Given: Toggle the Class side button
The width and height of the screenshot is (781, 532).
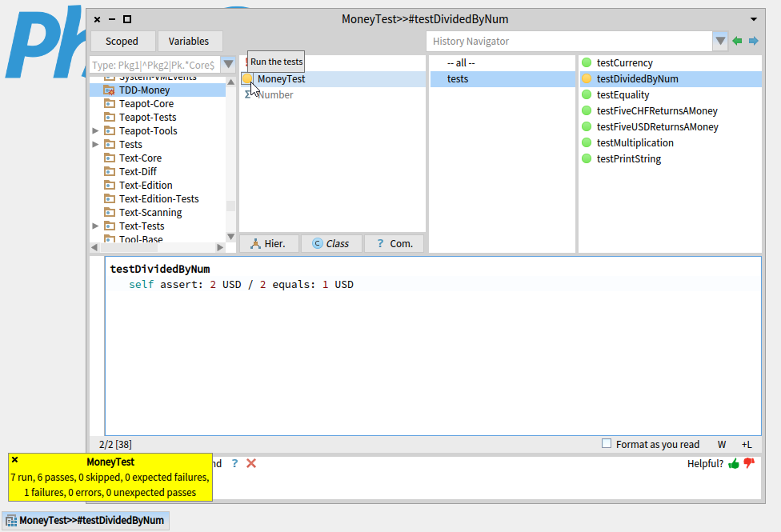Looking at the screenshot, I should pos(331,243).
